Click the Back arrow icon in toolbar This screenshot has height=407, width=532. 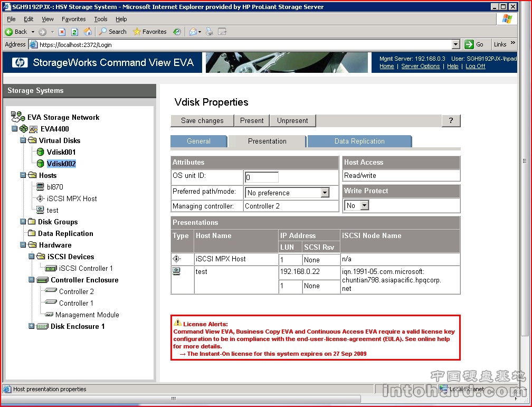pyautogui.click(x=9, y=32)
